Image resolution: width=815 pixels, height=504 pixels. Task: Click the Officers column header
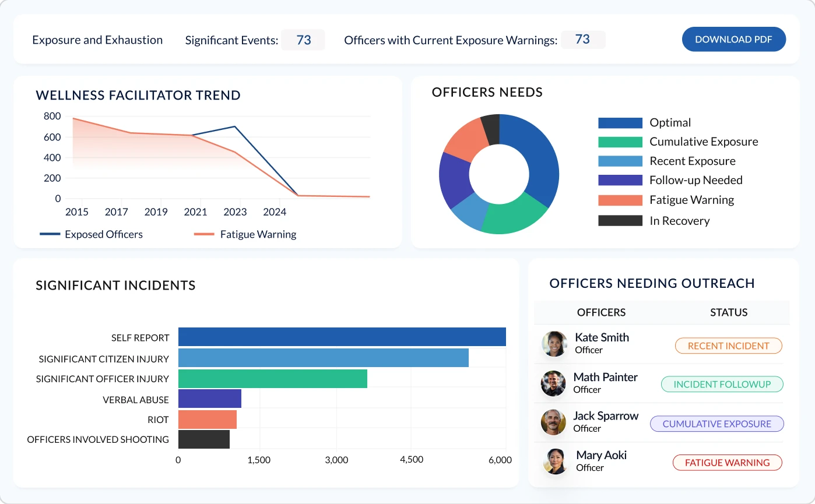click(x=601, y=312)
